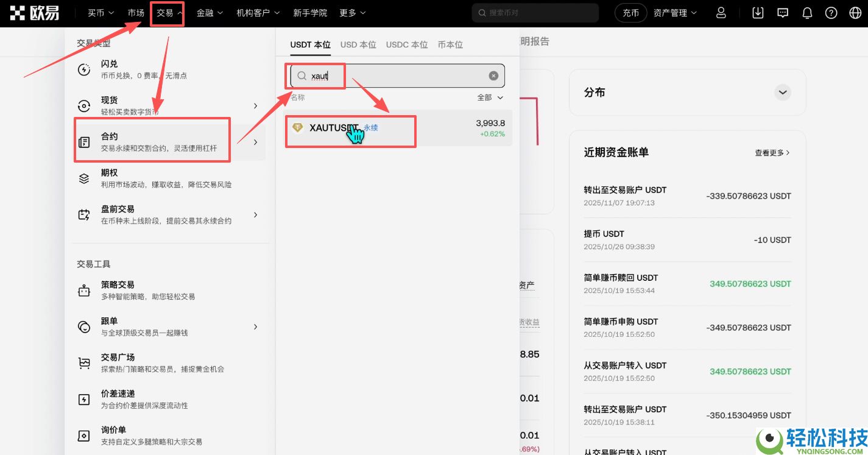Clear the xaut search input
Image resolution: width=868 pixels, height=455 pixels.
click(493, 76)
